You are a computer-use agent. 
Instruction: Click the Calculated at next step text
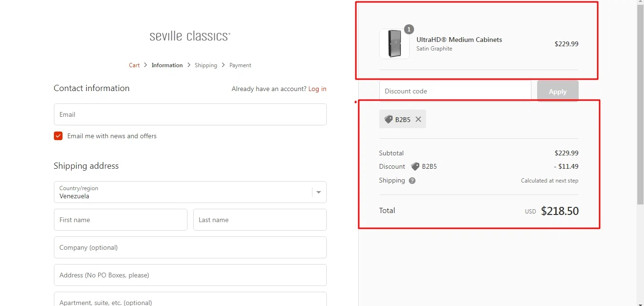[550, 181]
